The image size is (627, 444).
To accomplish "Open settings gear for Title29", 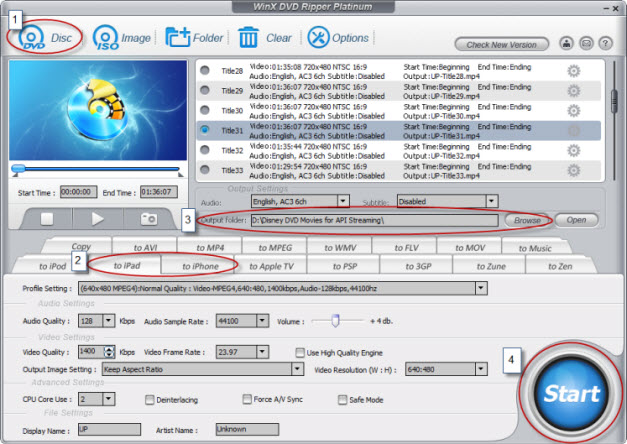I will pos(574,91).
